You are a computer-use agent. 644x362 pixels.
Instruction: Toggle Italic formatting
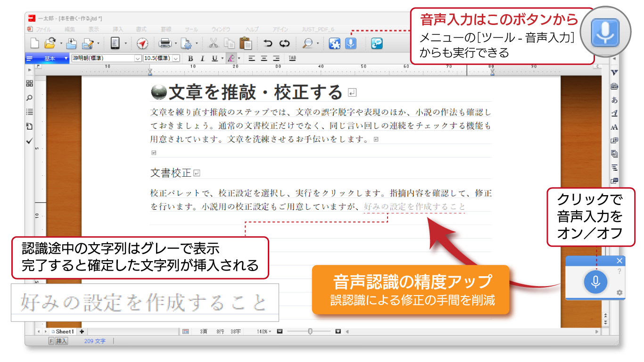coord(202,58)
